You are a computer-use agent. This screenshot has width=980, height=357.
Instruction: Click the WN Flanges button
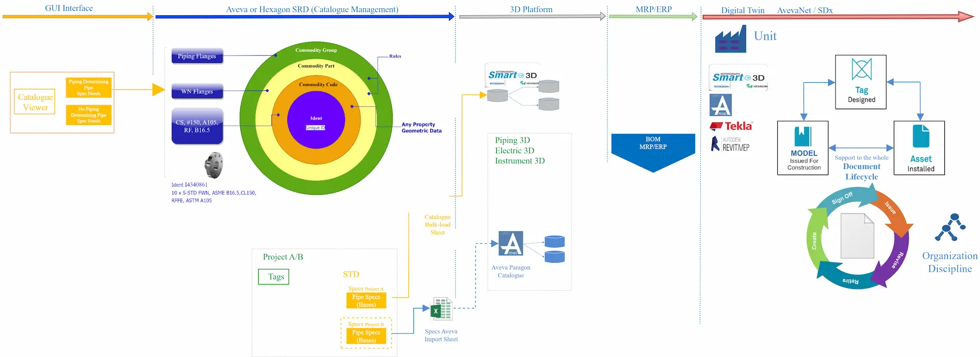click(x=197, y=91)
